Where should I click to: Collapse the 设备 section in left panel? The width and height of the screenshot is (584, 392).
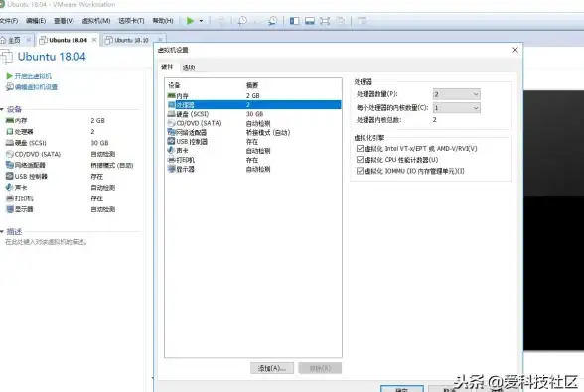2,109
